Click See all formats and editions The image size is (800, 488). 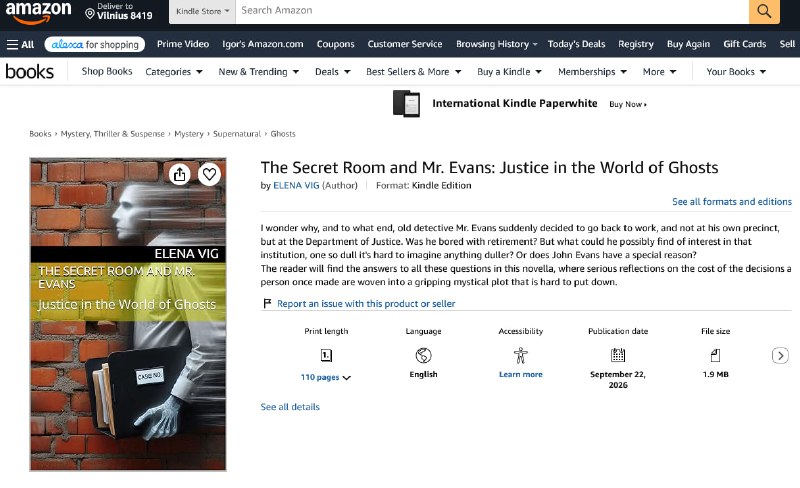732,202
